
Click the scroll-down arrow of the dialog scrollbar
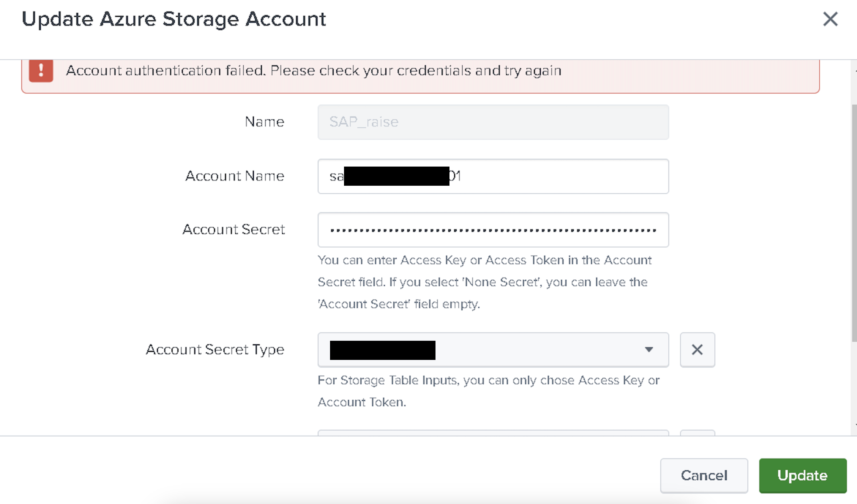855,425
